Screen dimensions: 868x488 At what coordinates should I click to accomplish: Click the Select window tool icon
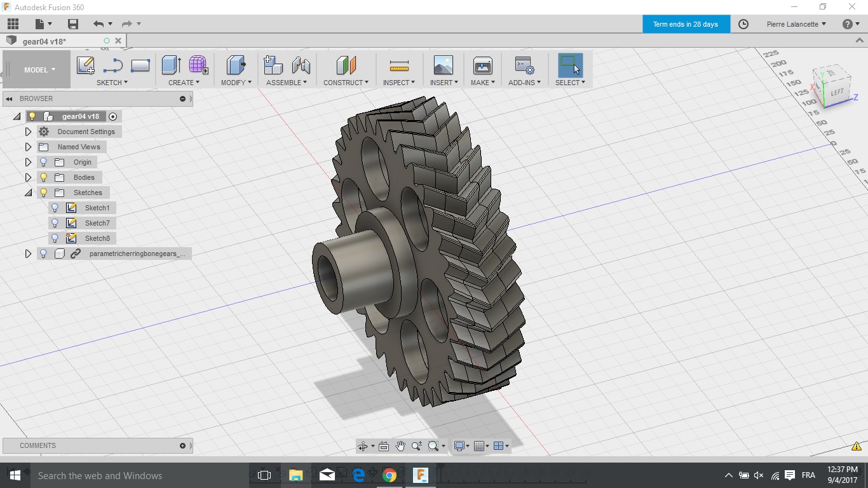coord(570,65)
